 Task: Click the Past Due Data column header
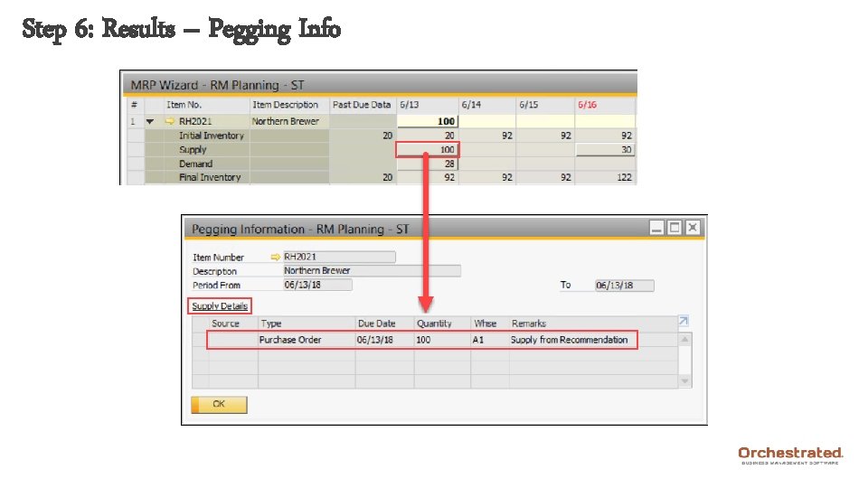[363, 105]
